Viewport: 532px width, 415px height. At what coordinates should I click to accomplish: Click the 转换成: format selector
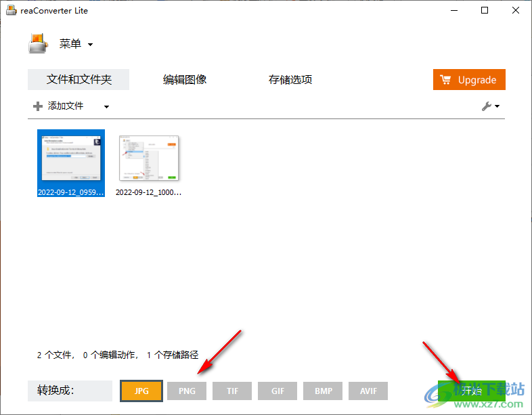point(70,391)
